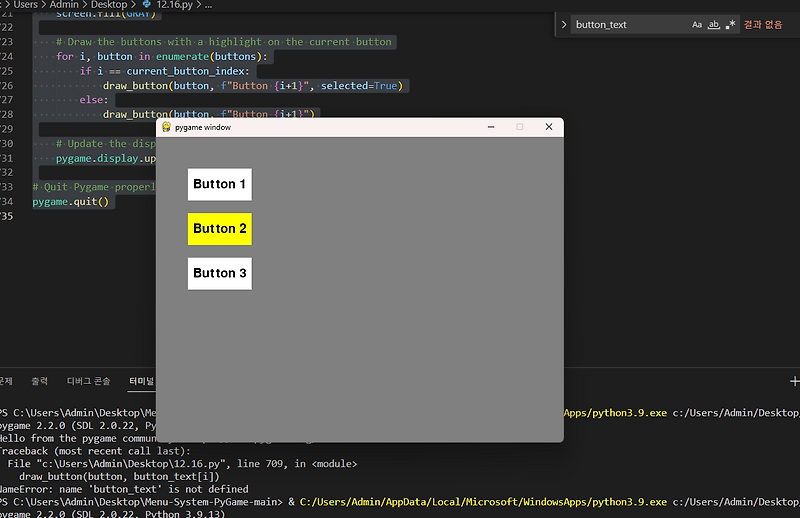Click the pygame.quit() code line
800x518 pixels.
tap(70, 202)
